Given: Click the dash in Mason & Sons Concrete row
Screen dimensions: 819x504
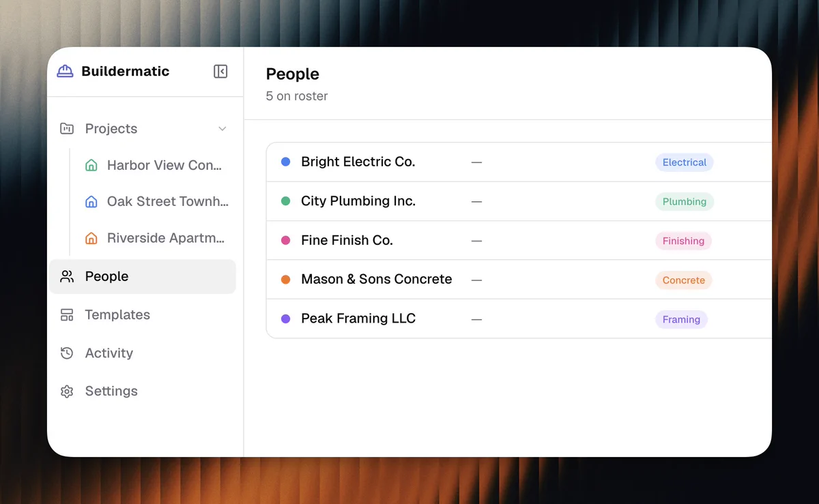Looking at the screenshot, I should [476, 280].
